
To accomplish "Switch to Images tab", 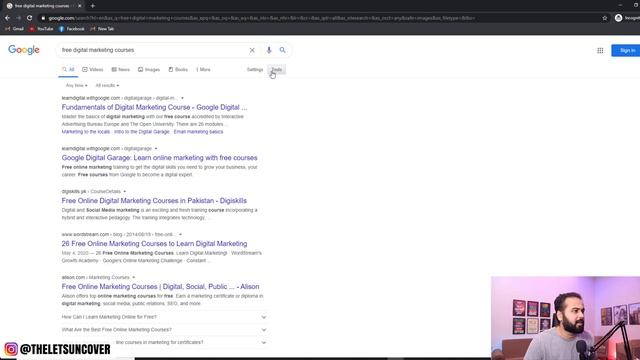I will tap(149, 70).
